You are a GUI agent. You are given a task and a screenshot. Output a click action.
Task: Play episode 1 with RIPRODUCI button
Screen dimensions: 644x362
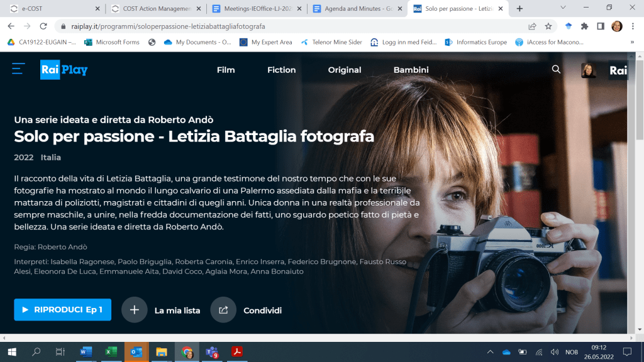click(62, 310)
